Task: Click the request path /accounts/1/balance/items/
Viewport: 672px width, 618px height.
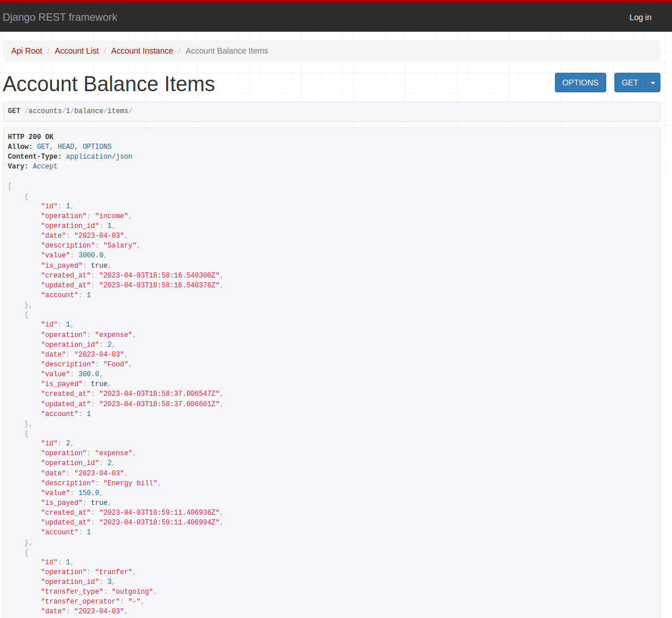Action: coord(79,111)
